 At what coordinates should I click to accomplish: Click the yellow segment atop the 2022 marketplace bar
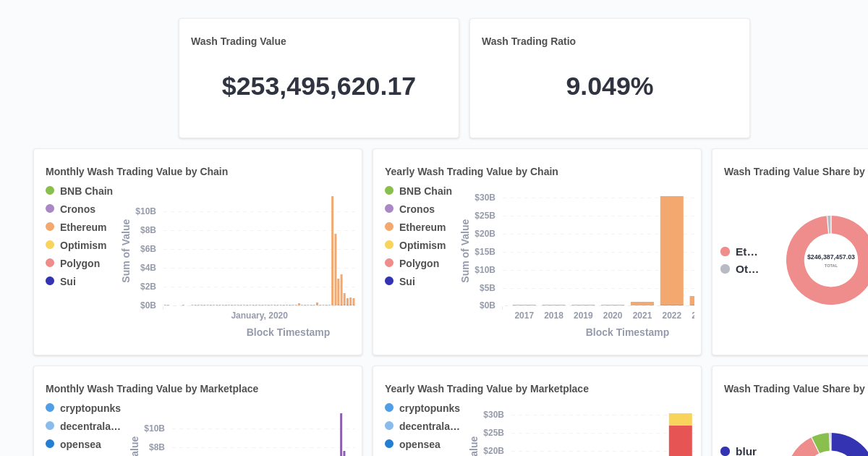click(681, 418)
